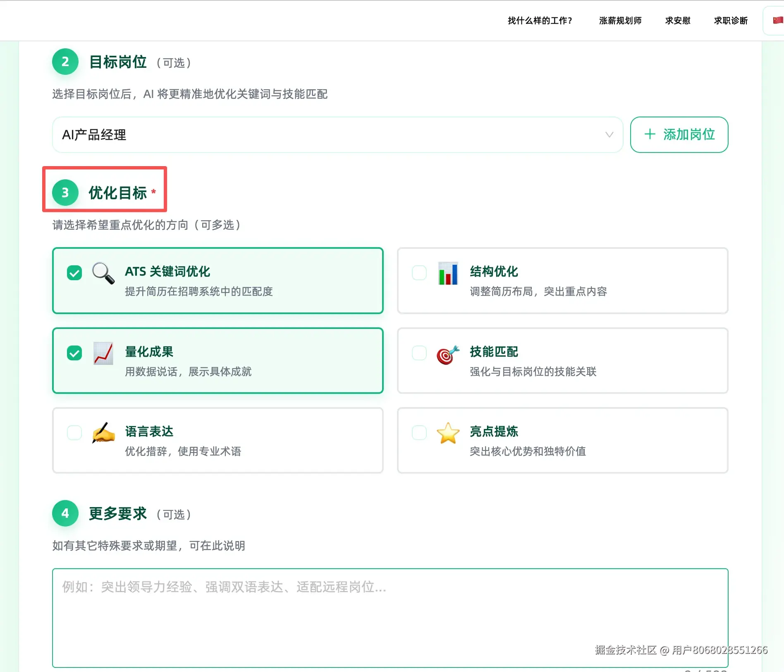The height and width of the screenshot is (672, 784).
Task: Click the 提升简历在招聘系统中的匹配度 description
Action: click(x=199, y=291)
